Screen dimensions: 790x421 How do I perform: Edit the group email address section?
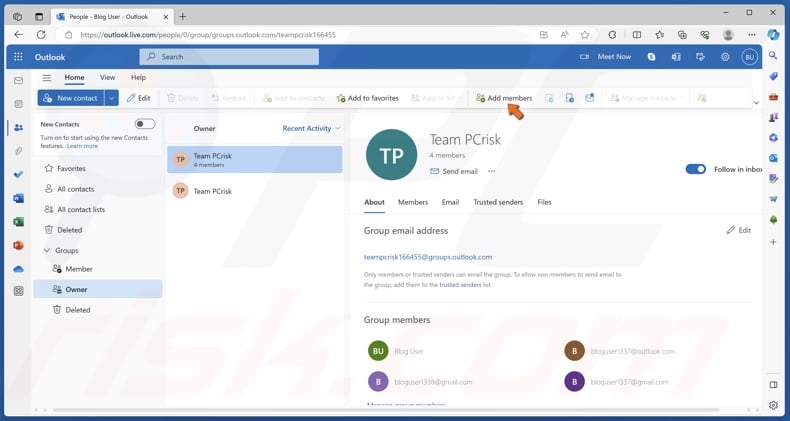739,230
